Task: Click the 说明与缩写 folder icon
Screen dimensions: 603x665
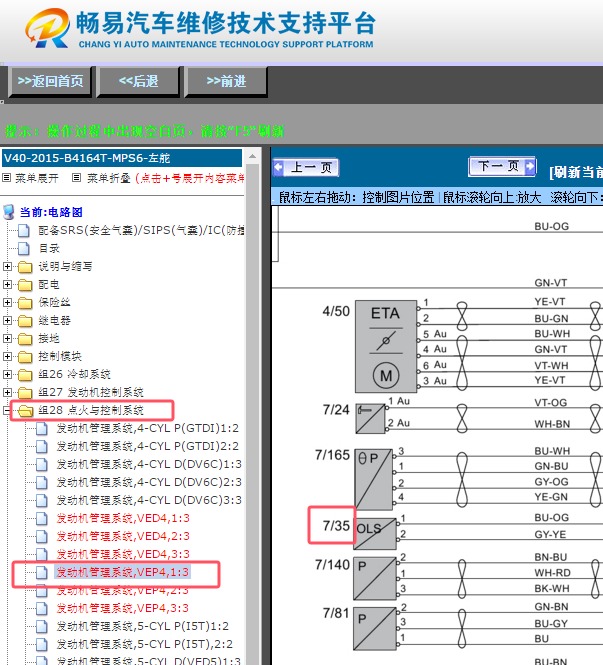Action: pos(25,266)
